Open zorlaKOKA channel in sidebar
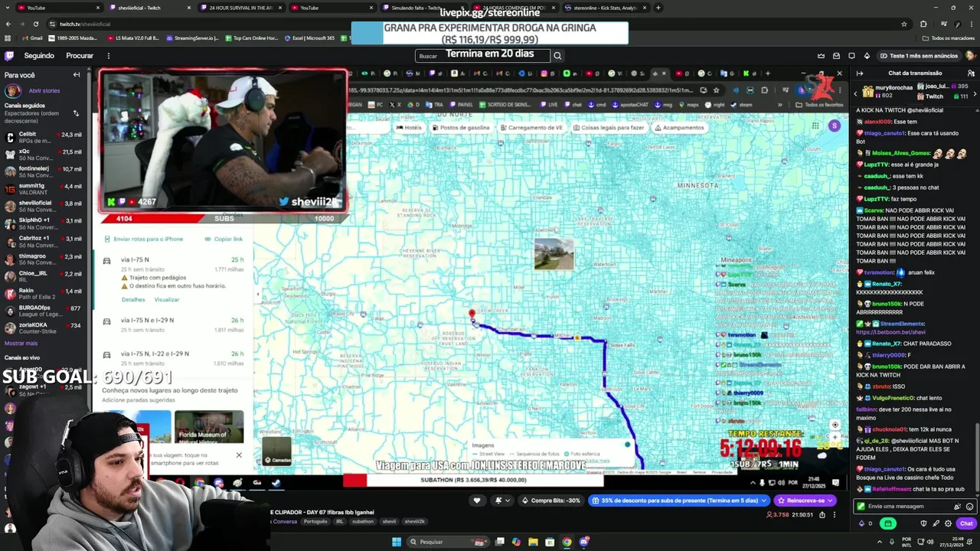Viewport: 980px width, 551px height. (43, 328)
